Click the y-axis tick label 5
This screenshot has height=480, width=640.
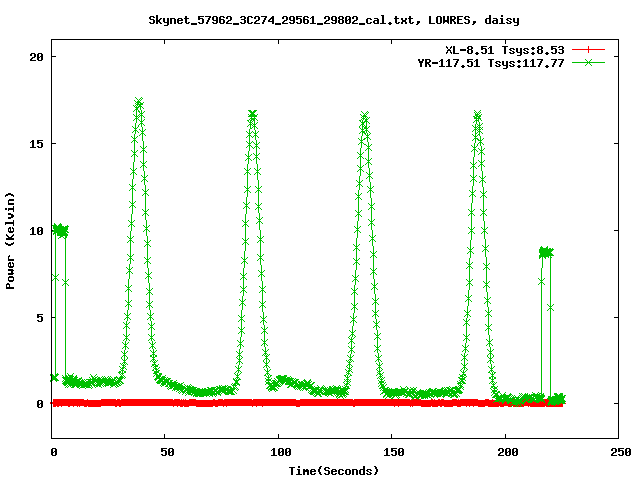point(40,318)
